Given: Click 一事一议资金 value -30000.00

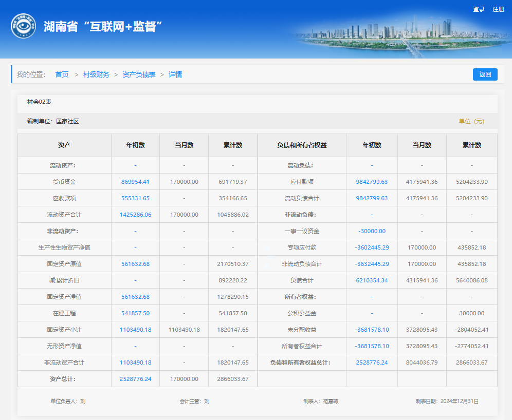Looking at the screenshot, I should (x=372, y=231).
